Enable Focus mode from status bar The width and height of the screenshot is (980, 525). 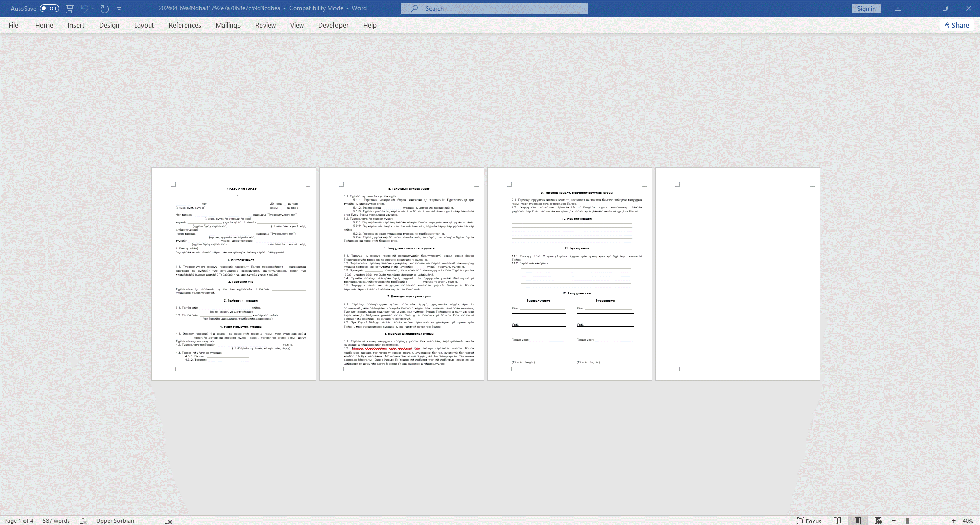pyautogui.click(x=809, y=521)
